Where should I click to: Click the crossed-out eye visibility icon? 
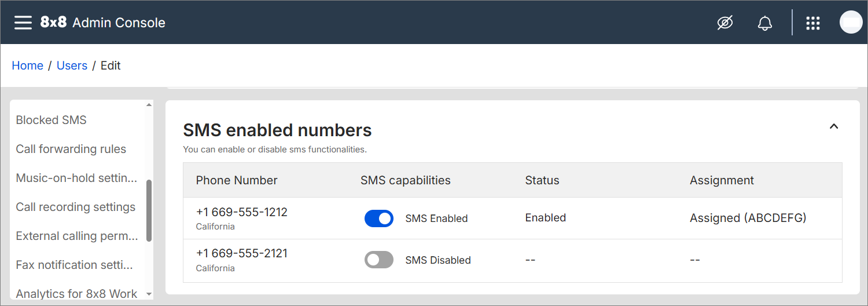pyautogui.click(x=725, y=23)
